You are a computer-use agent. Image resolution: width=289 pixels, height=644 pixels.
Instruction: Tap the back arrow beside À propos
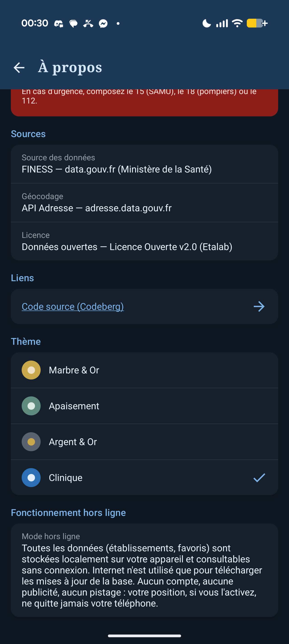pos(19,68)
